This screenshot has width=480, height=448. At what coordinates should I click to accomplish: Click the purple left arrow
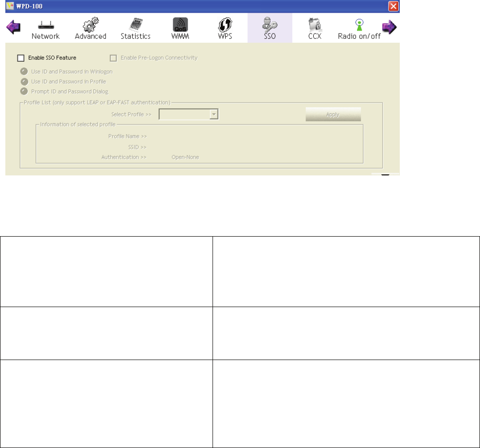13,27
